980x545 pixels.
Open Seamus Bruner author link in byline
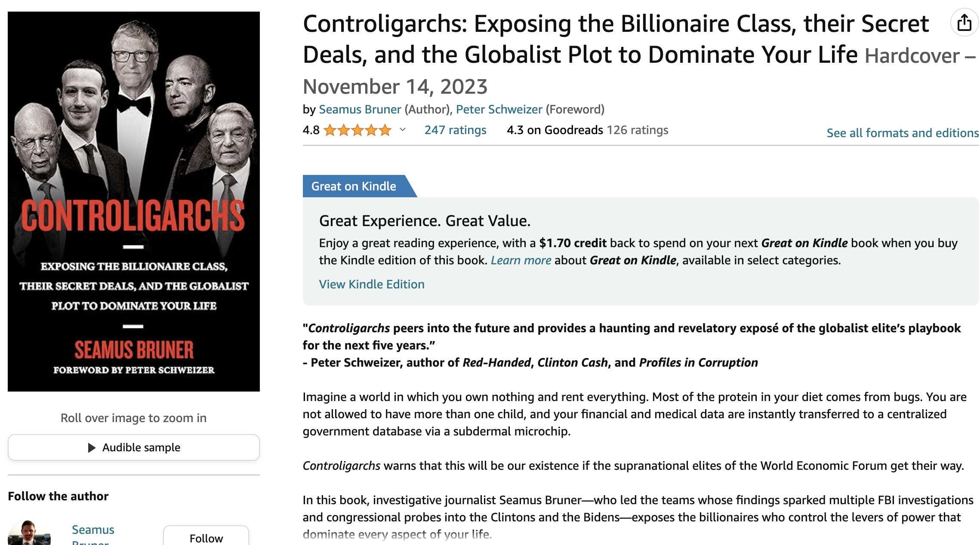click(360, 110)
